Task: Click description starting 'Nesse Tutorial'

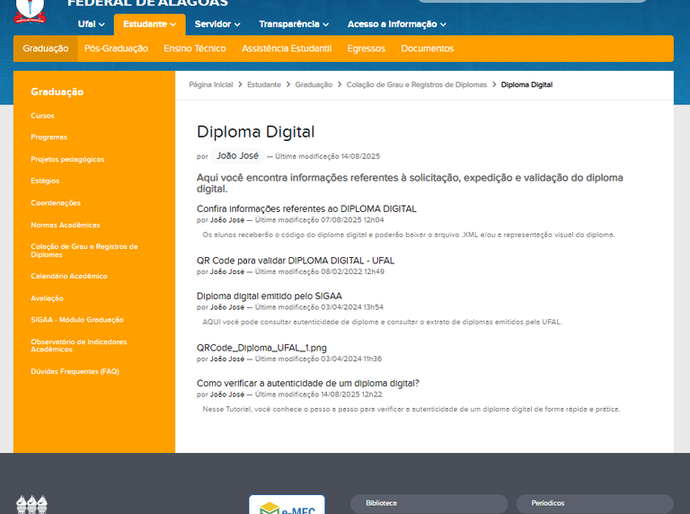Action: [411, 409]
